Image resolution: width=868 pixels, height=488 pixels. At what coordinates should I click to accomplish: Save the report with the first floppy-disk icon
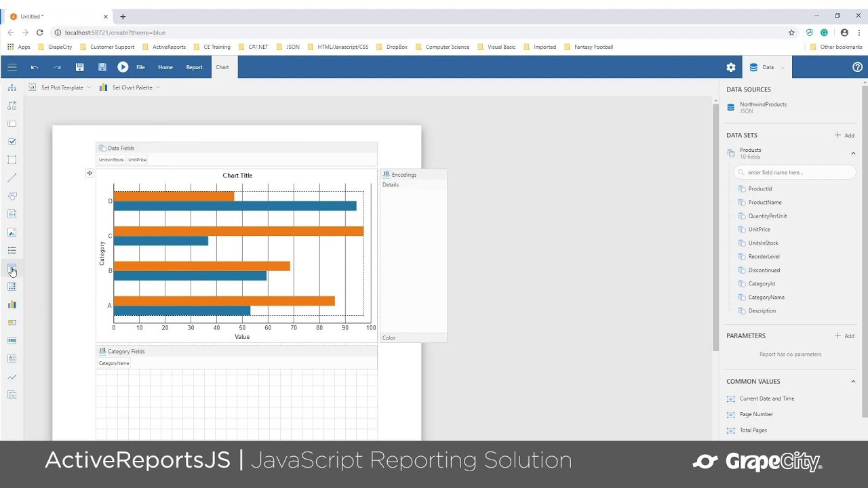click(x=80, y=67)
